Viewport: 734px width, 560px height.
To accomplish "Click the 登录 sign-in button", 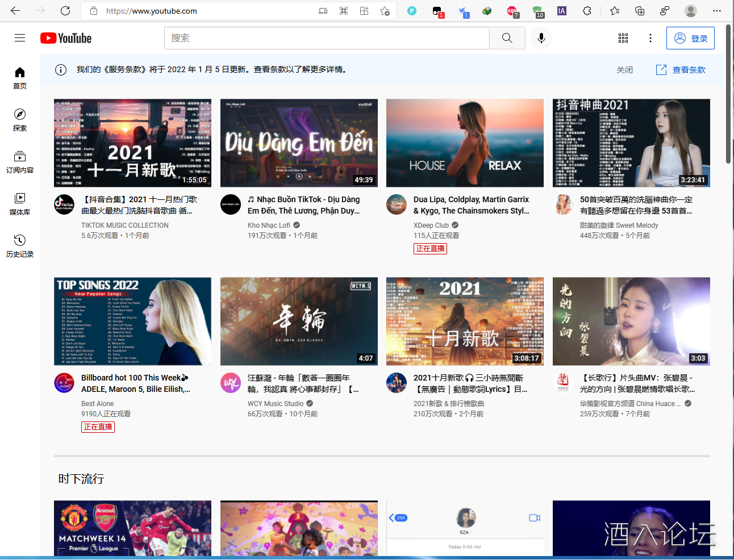I will point(690,38).
